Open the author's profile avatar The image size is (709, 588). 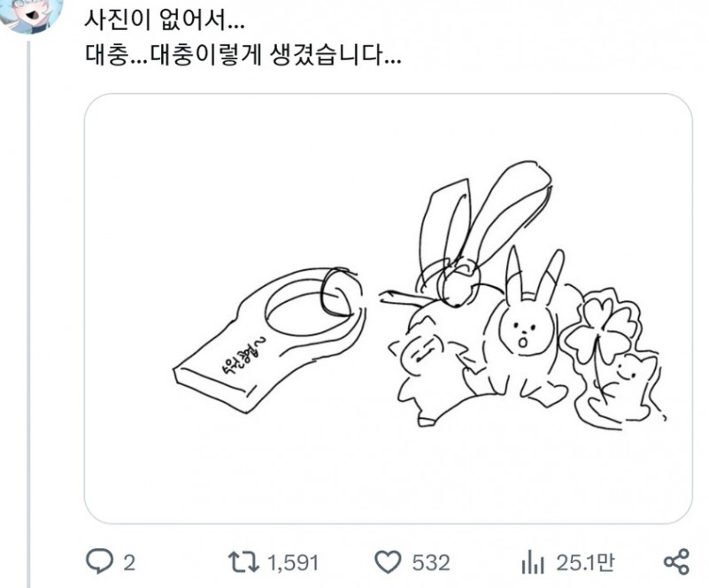point(31,13)
